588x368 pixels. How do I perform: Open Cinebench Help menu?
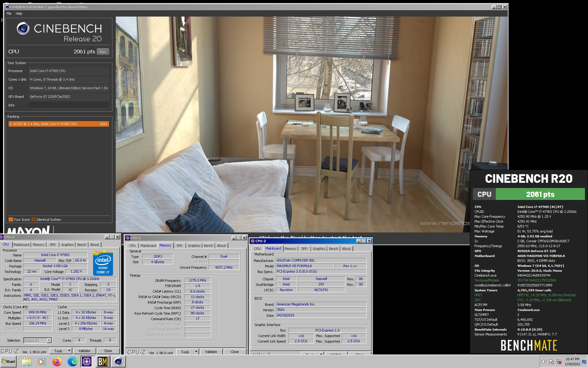pos(19,13)
